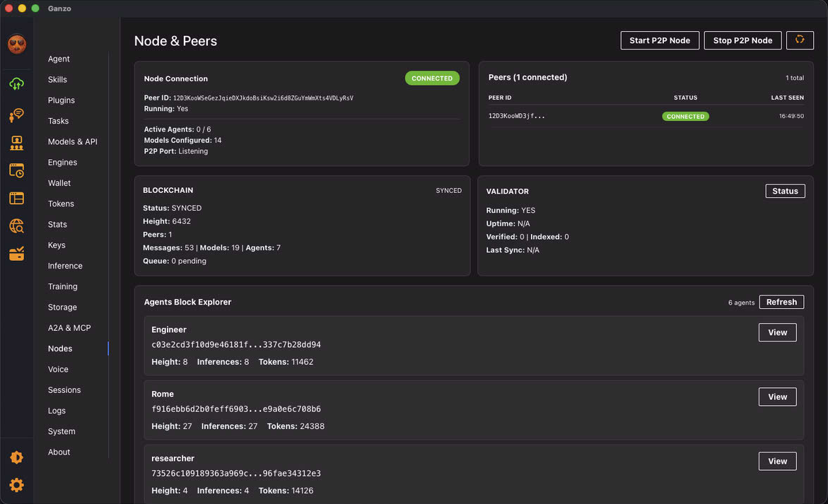Click the '1 total' peers label
Viewport: 828px width, 504px height.
794,78
